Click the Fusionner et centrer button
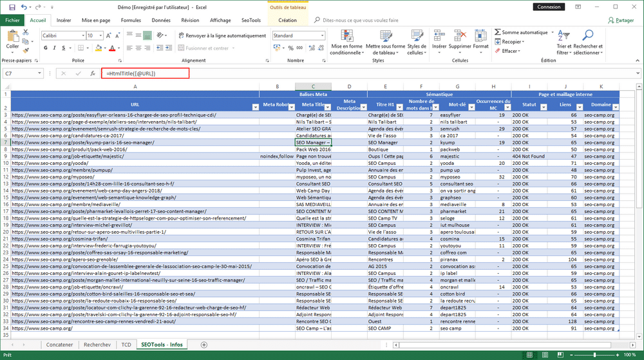The image size is (644, 360). (x=206, y=48)
